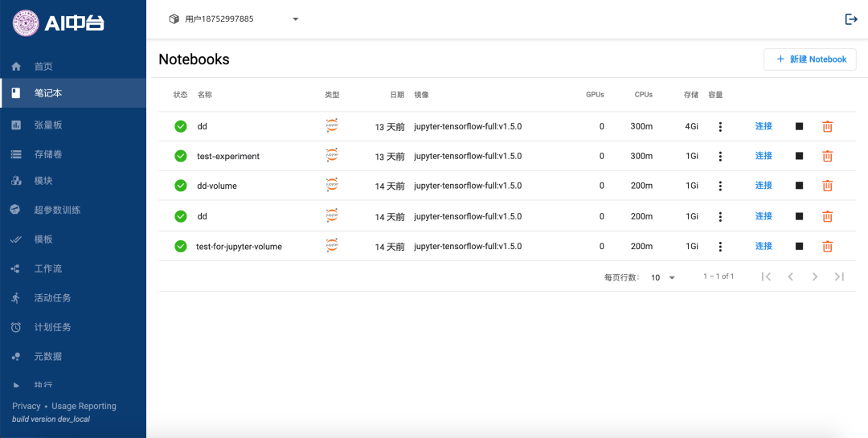Viewport: 868px width, 438px height.
Task: Jump to the first page
Action: [766, 276]
